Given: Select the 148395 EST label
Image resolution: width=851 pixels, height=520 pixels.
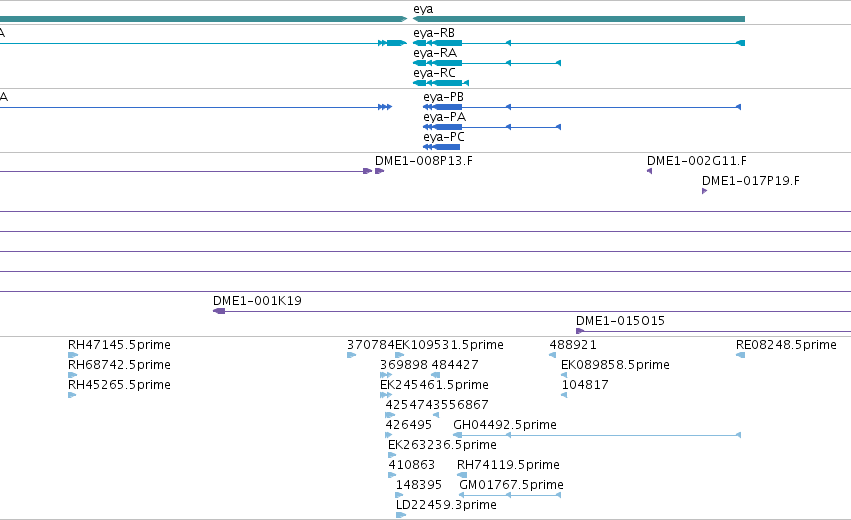Looking at the screenshot, I should point(419,485).
